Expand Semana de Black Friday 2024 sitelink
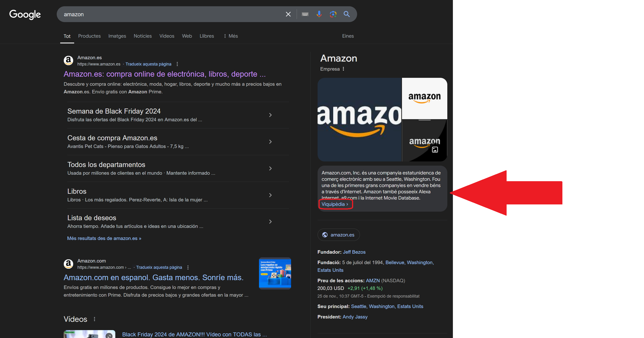 [x=270, y=115]
